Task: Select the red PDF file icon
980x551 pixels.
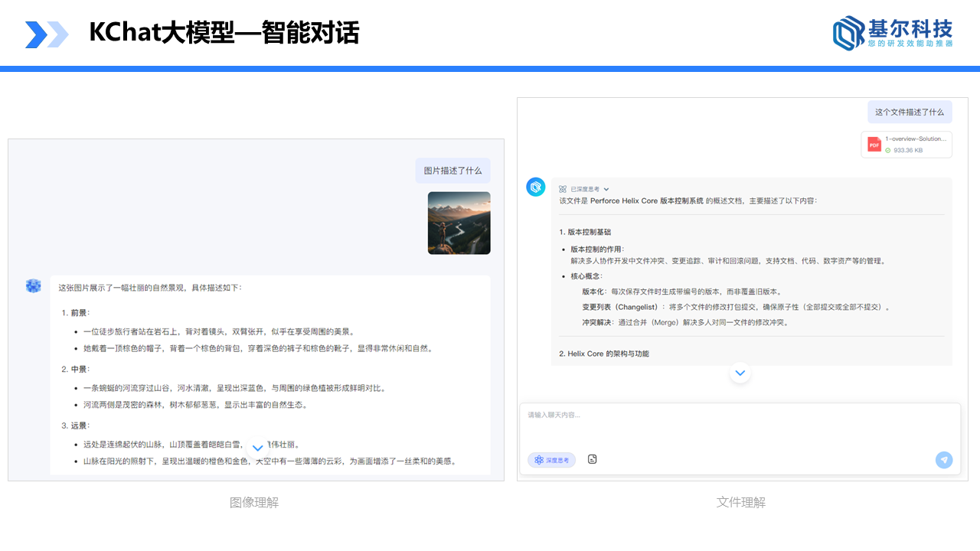Action: (874, 145)
